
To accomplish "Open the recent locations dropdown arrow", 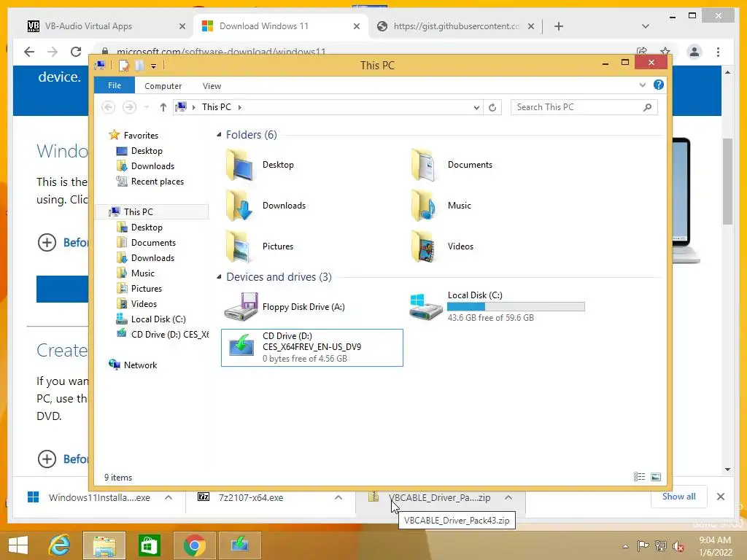I will [x=147, y=108].
